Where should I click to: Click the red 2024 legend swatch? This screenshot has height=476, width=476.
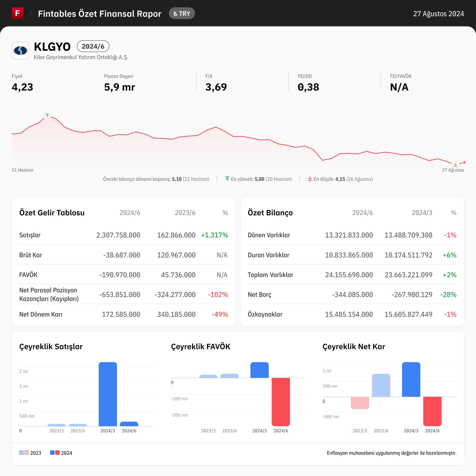[x=57, y=453]
